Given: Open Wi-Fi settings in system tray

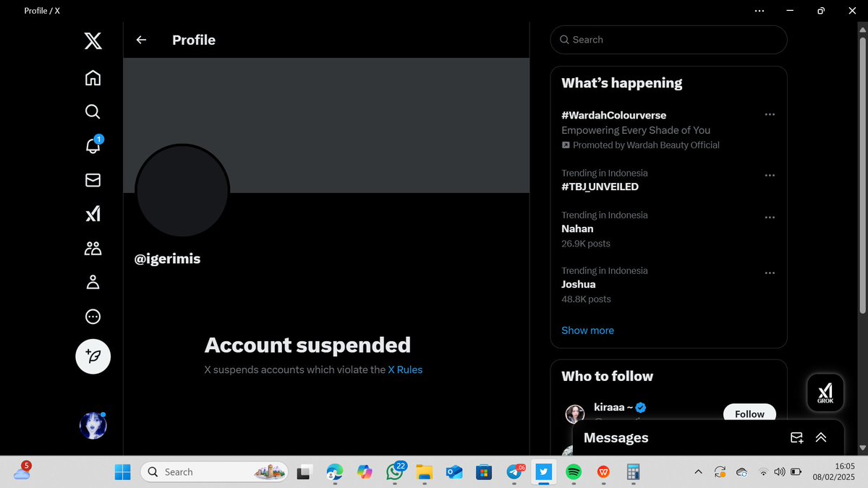Looking at the screenshot, I should 762,472.
